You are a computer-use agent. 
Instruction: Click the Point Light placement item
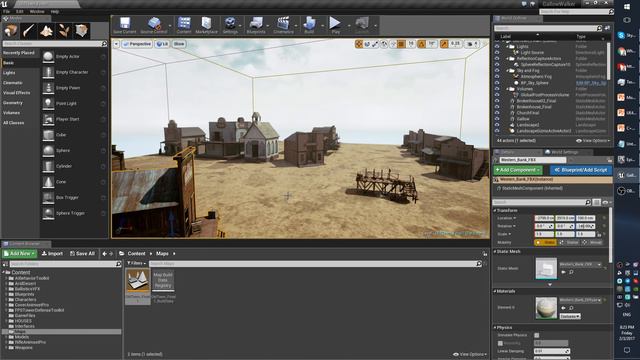click(74, 104)
